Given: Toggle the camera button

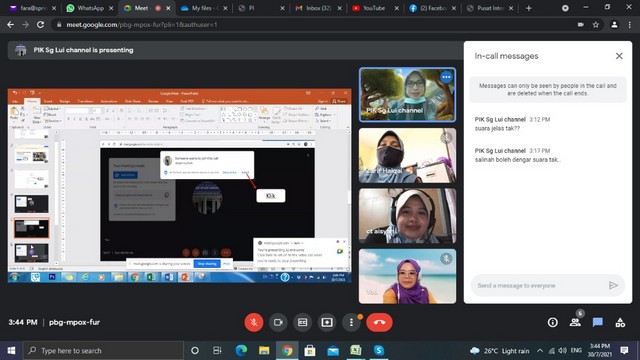Looking at the screenshot, I should (x=278, y=322).
